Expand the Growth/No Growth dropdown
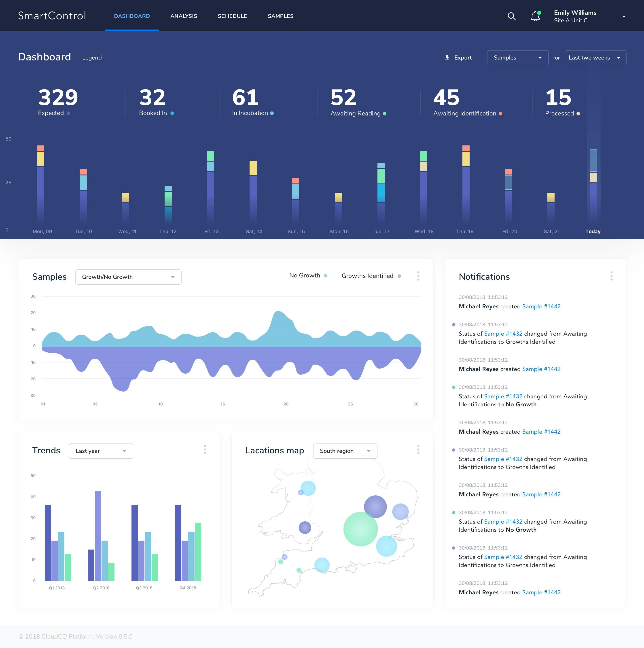Image resolution: width=644 pixels, height=648 pixels. (128, 277)
